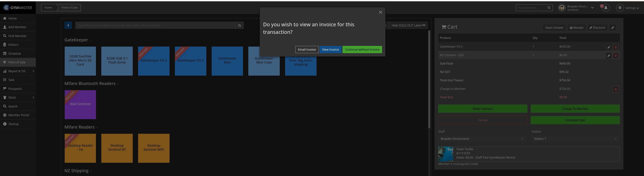Click the pencil icon beside Discount

(x=613, y=28)
